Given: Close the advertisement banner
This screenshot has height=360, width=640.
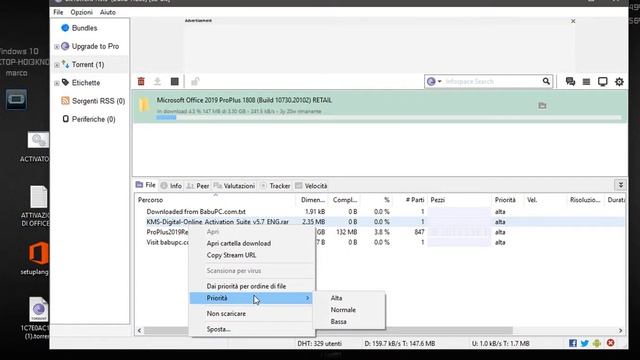Looking at the screenshot, I should [573, 21].
